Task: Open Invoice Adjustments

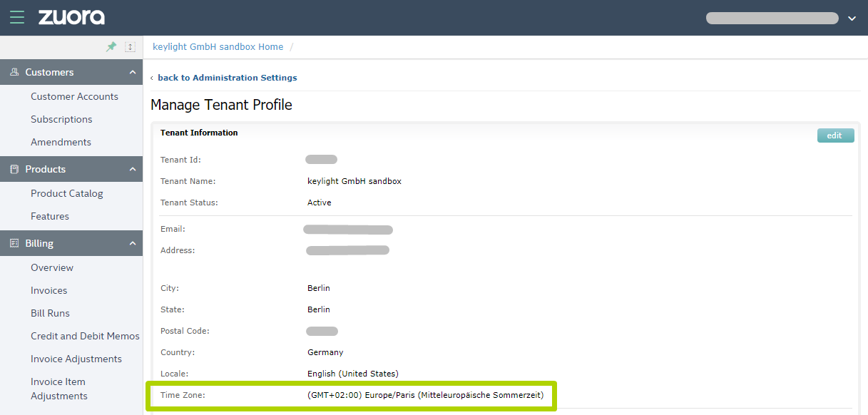Action: (x=76, y=359)
